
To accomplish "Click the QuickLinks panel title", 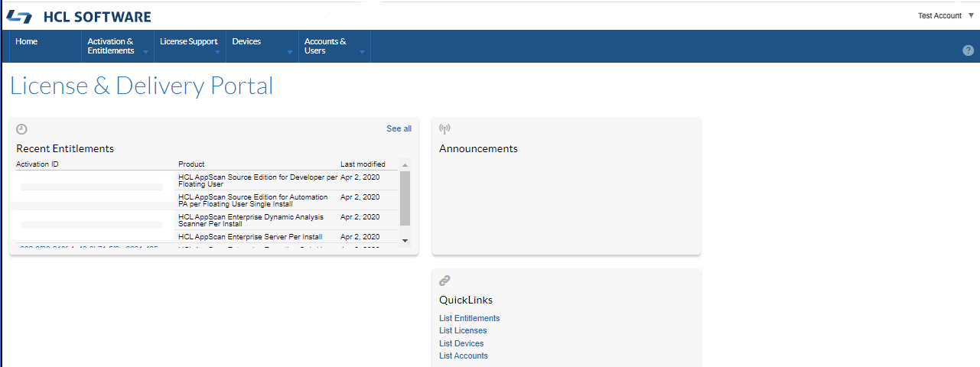I will point(466,300).
